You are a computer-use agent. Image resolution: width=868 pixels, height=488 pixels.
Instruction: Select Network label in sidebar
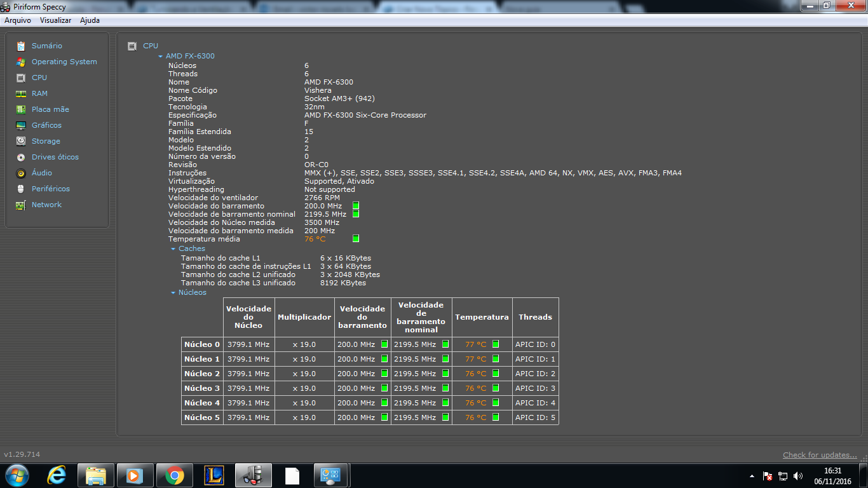click(46, 205)
